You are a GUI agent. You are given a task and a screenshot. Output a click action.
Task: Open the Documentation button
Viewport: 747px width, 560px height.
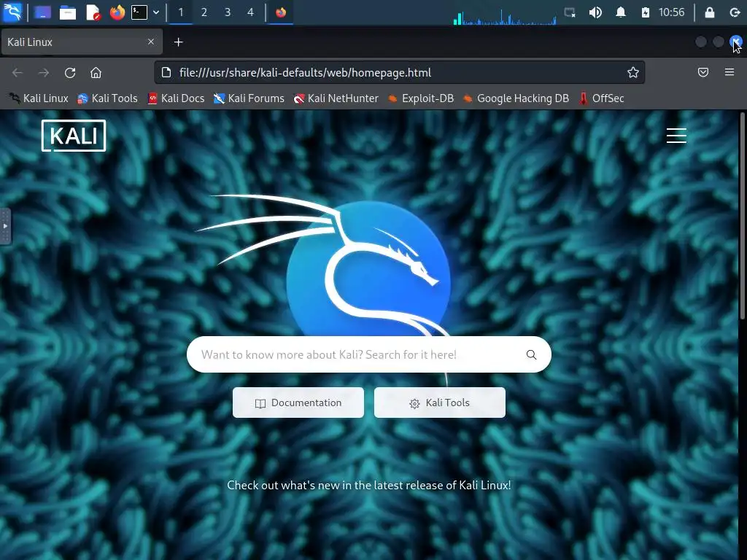coord(298,402)
